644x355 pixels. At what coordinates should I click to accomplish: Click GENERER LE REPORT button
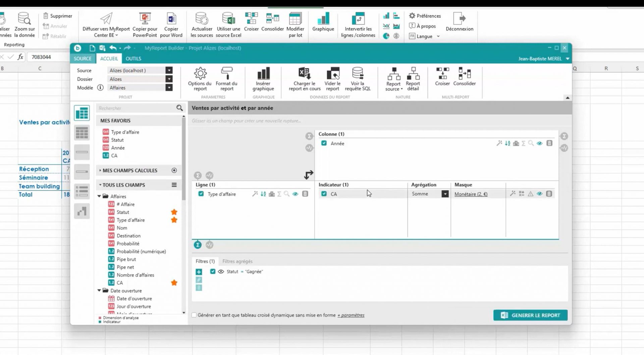click(x=530, y=315)
